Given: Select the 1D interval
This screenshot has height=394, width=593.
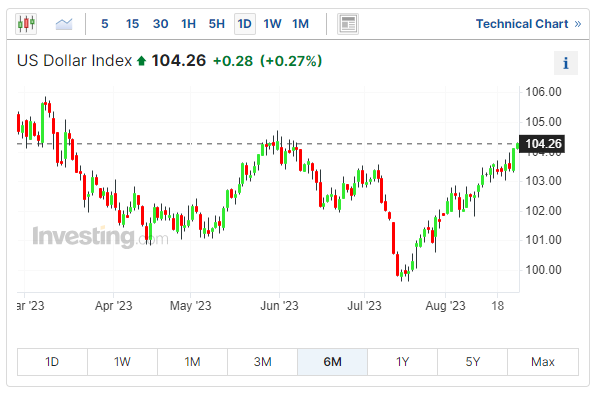Looking at the screenshot, I should point(245,24).
